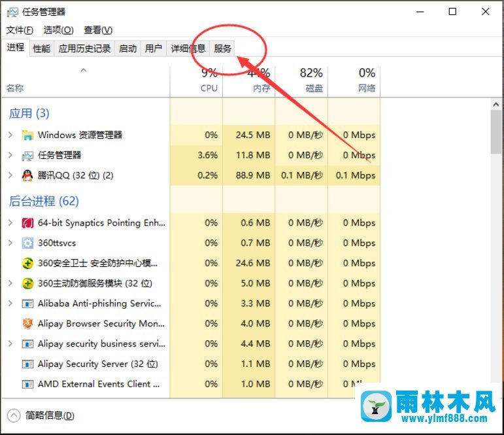Click the Alibaba Anti-phishing Service icon

point(27,304)
